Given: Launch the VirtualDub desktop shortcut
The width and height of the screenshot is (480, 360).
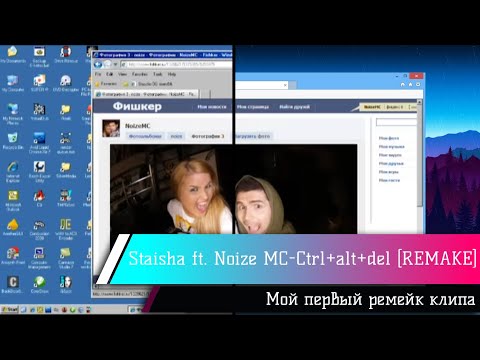Looking at the screenshot, I should coord(39,112).
